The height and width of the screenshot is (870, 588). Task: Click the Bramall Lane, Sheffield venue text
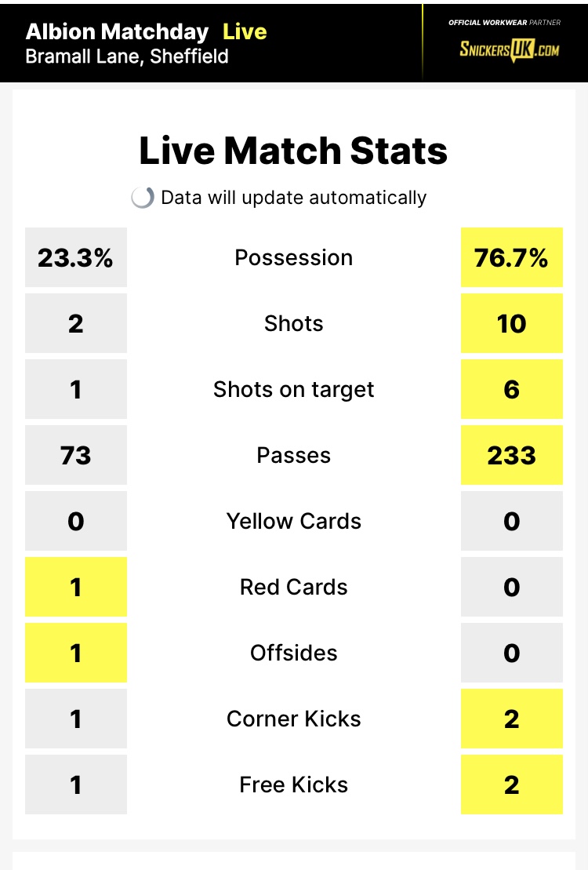[x=127, y=56]
